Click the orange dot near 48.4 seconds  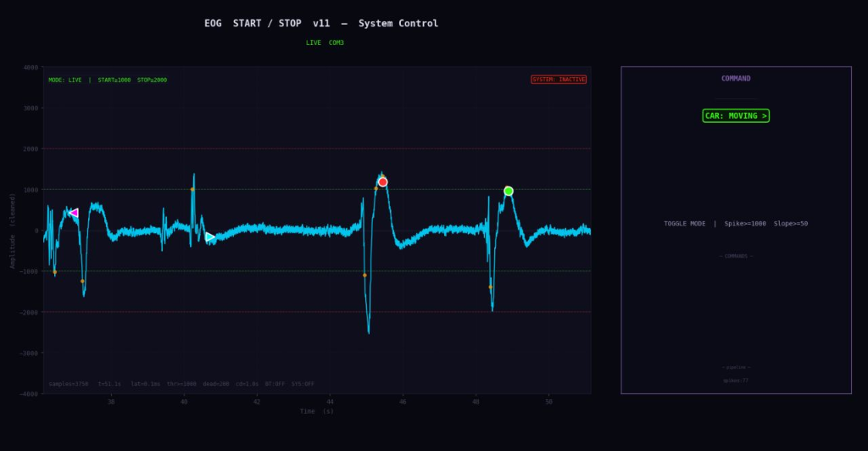491,287
